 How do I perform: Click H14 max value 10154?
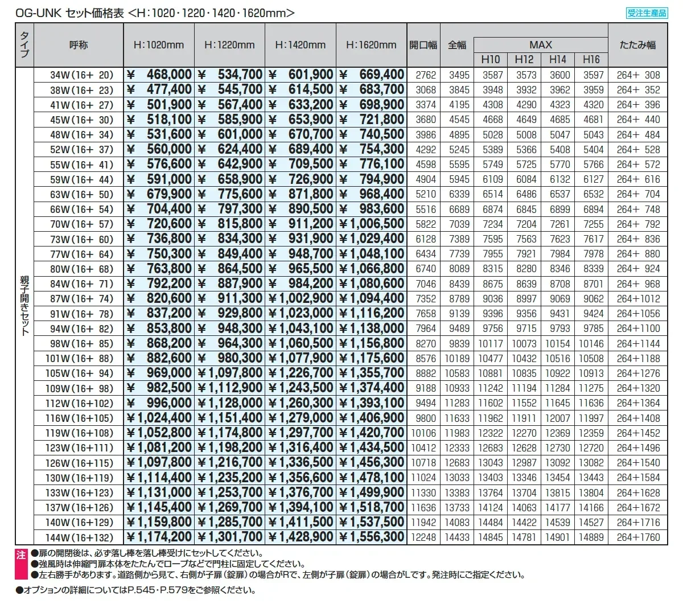[558, 343]
